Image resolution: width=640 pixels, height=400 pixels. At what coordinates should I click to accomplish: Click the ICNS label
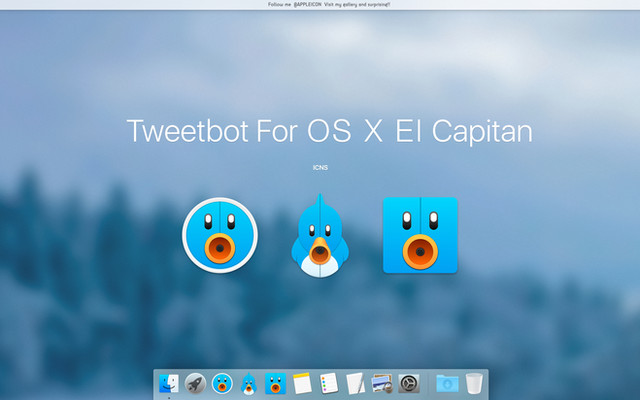coord(320,167)
